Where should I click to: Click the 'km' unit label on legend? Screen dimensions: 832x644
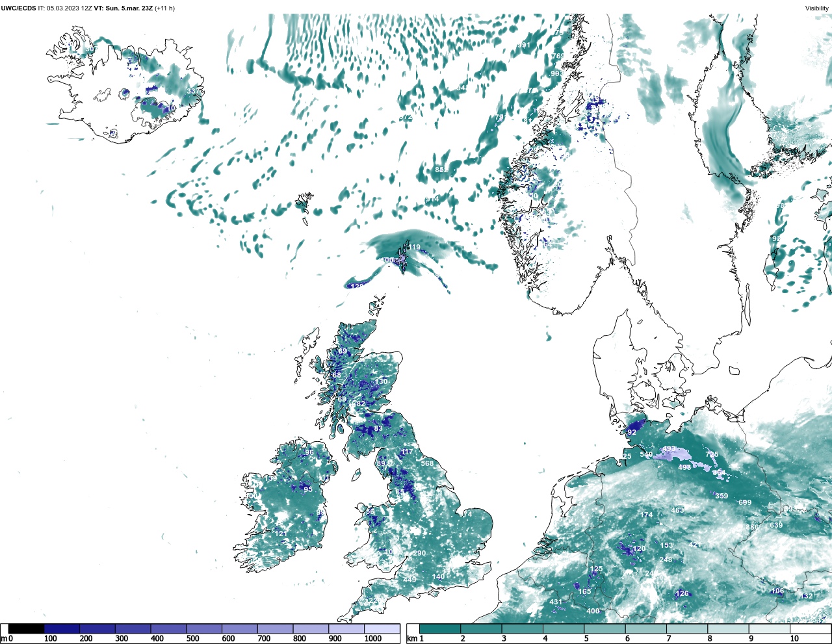click(411, 639)
